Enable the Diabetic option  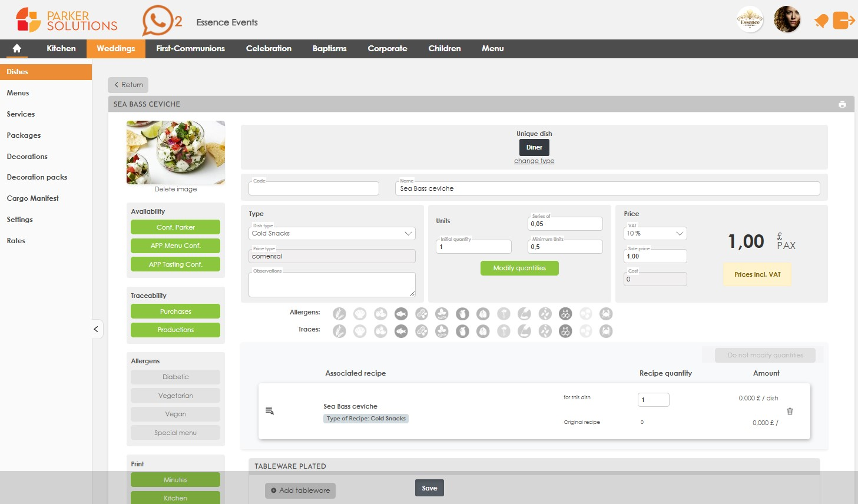(x=175, y=377)
